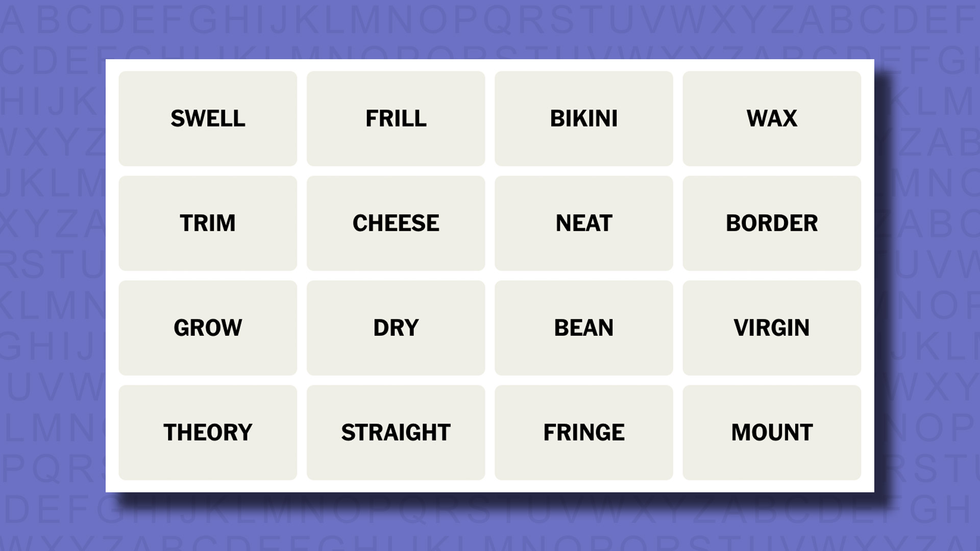The image size is (980, 551).
Task: Select the FRILL tile
Action: pos(396,118)
